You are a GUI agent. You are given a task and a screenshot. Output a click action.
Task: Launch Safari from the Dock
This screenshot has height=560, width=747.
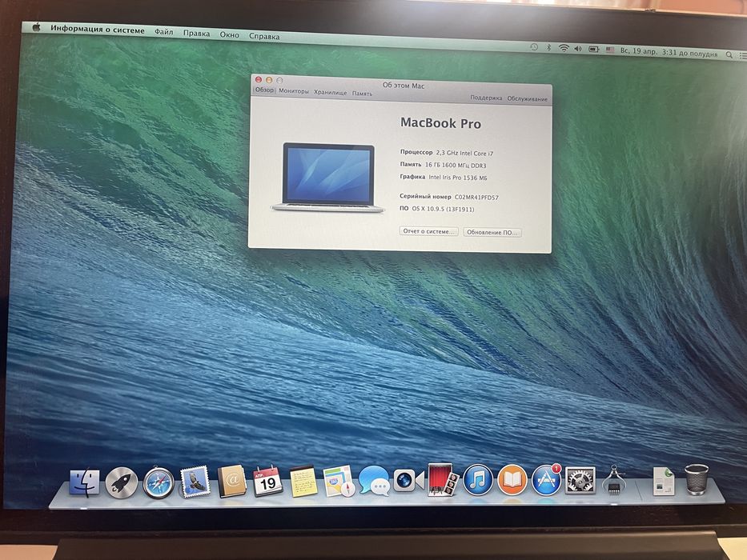[159, 482]
